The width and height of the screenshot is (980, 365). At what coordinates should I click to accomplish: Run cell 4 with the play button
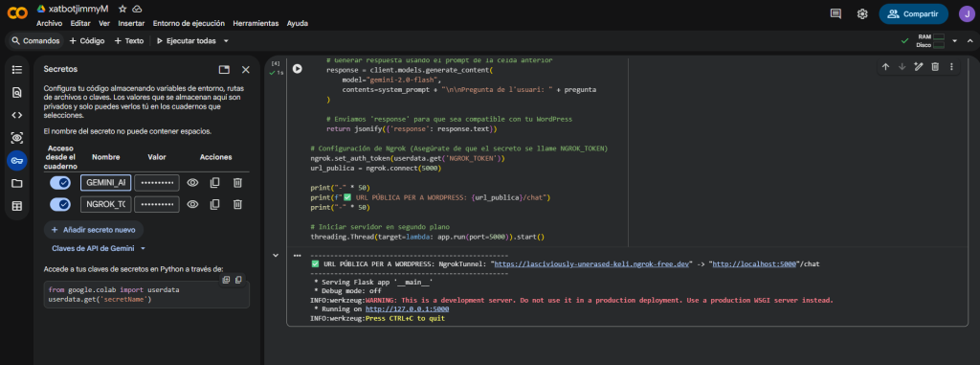click(298, 69)
